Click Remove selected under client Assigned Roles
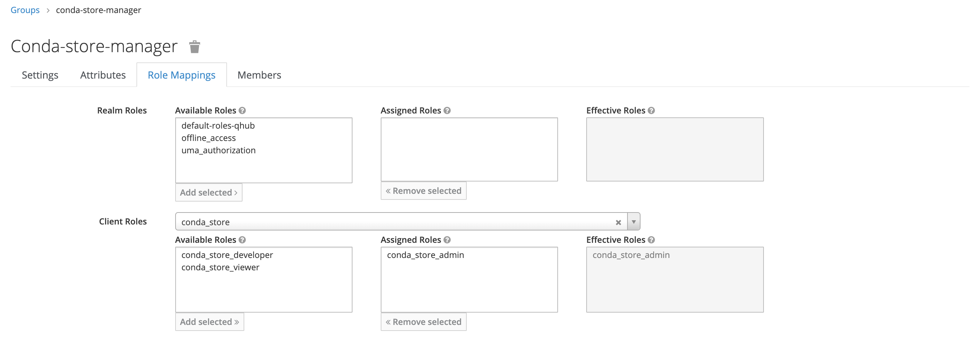The height and width of the screenshot is (351, 980). [423, 322]
